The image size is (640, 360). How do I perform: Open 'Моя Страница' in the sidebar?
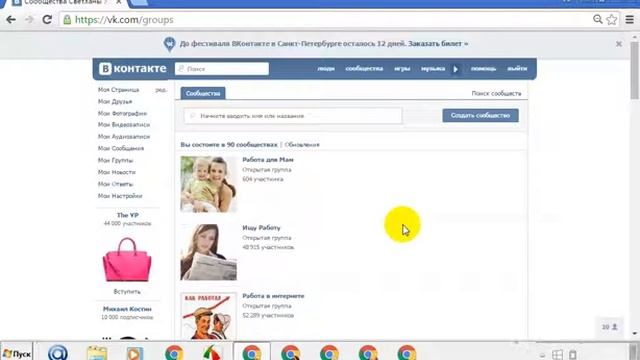pos(118,89)
